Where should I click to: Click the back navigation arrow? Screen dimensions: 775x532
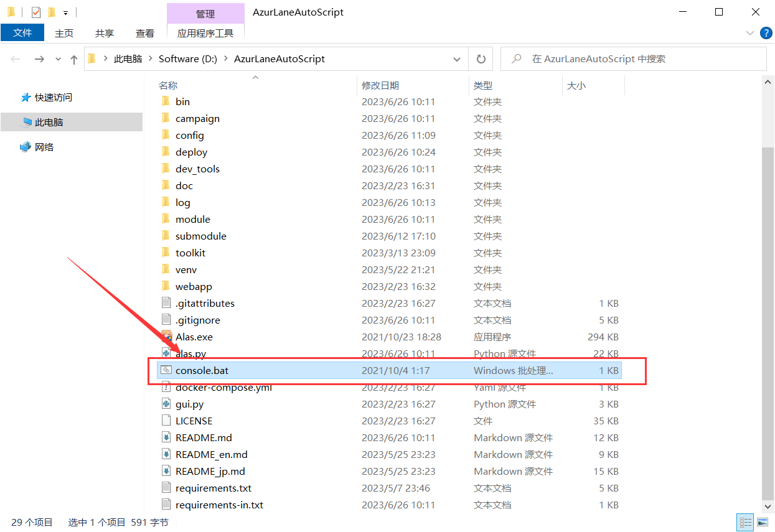[x=16, y=59]
